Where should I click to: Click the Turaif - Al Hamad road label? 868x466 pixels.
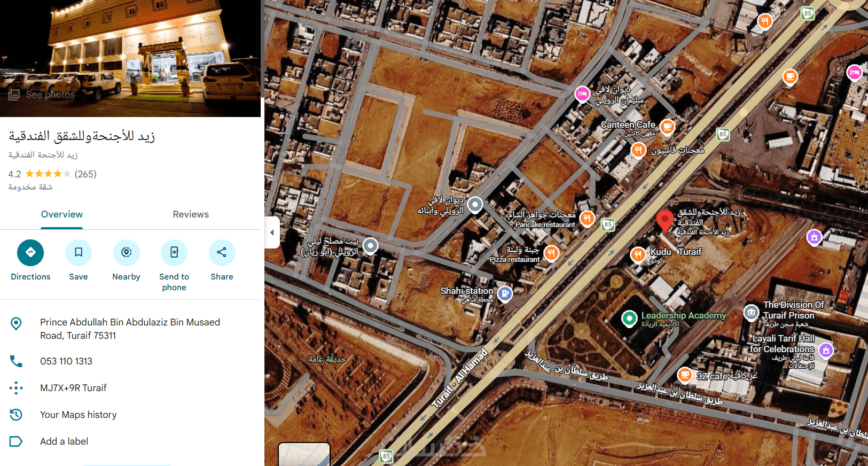[x=460, y=378]
